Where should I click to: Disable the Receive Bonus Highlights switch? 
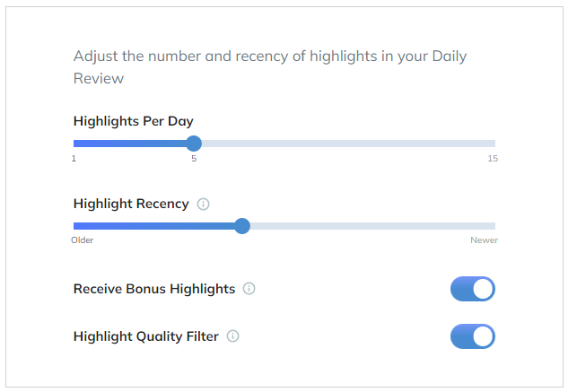pyautogui.click(x=472, y=289)
